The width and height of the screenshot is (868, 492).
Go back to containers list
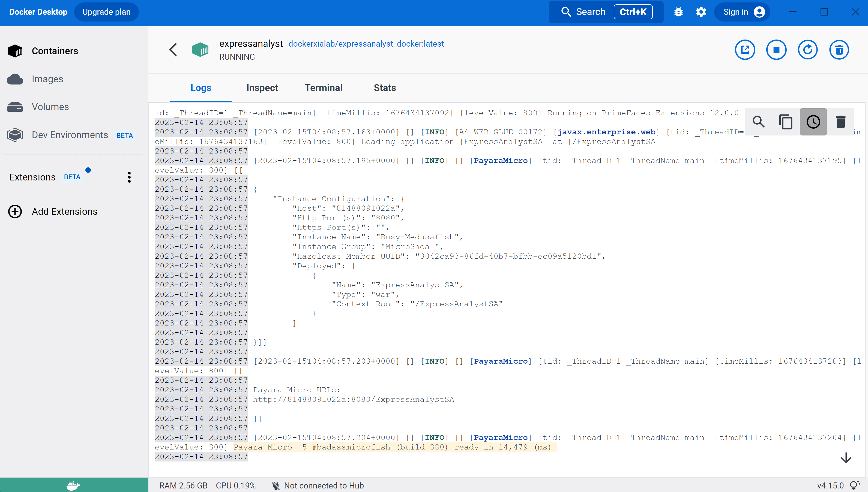pyautogui.click(x=173, y=50)
